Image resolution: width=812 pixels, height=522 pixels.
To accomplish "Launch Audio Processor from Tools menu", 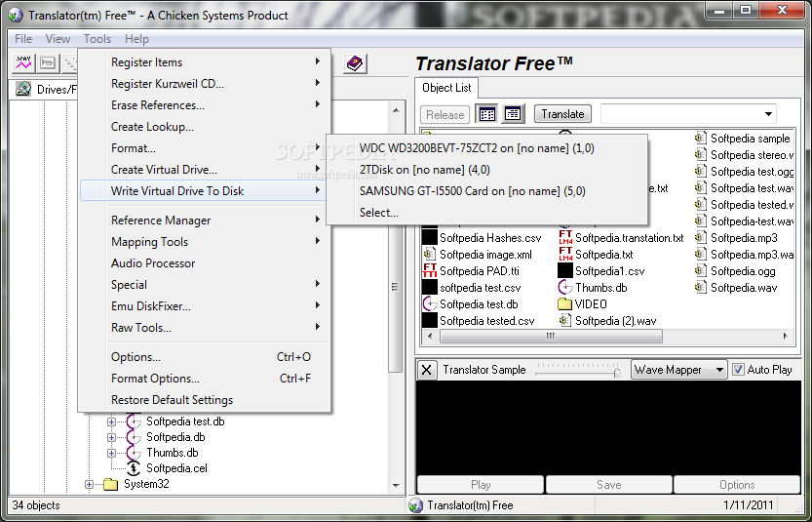I will click(205, 263).
